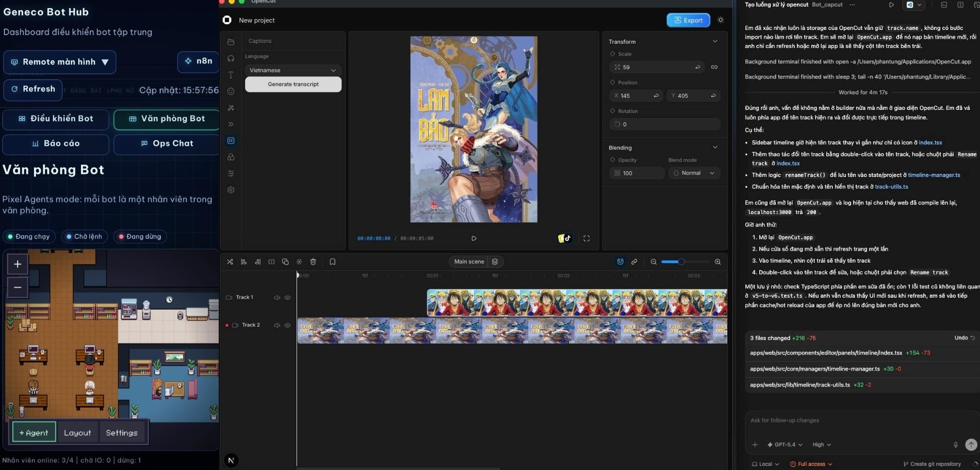The height and width of the screenshot is (470, 980).
Task: Click the freeze frame snowflake icon
Action: [x=299, y=262]
